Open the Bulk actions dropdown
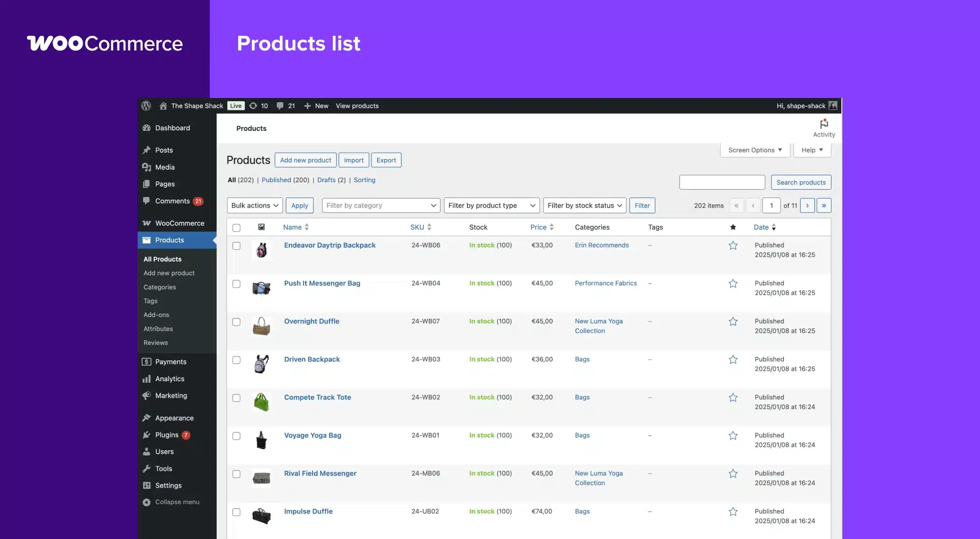The image size is (980, 539). coord(254,205)
